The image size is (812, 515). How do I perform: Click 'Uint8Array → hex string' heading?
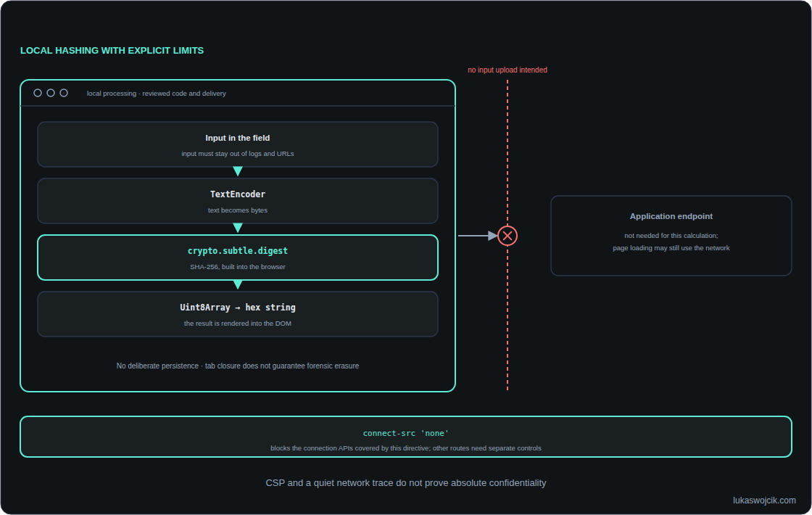click(x=238, y=308)
